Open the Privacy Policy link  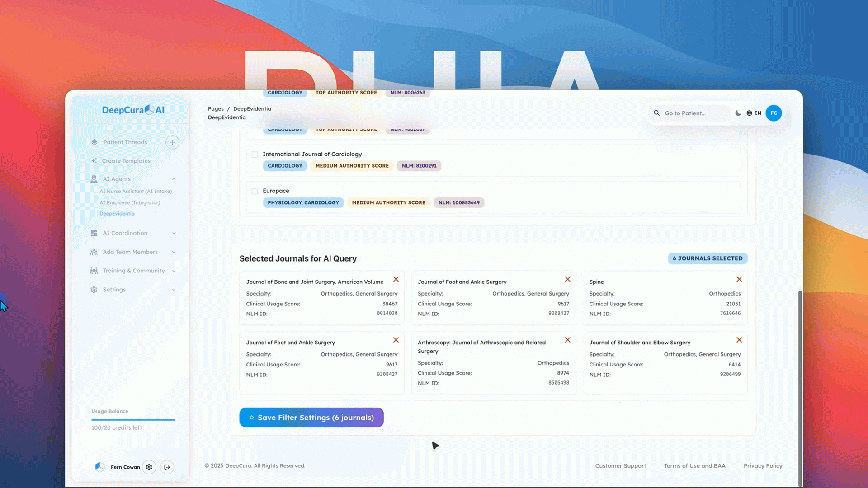click(x=763, y=466)
